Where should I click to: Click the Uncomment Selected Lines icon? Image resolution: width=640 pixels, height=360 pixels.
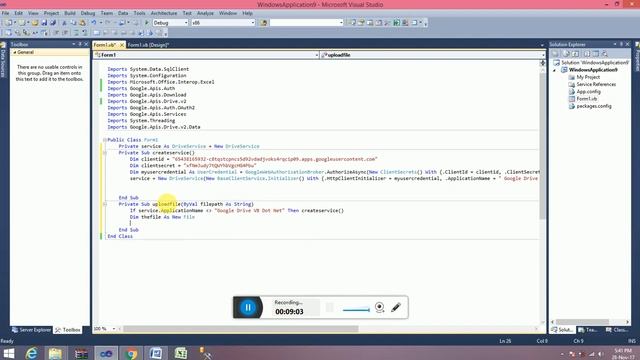(x=84, y=33)
